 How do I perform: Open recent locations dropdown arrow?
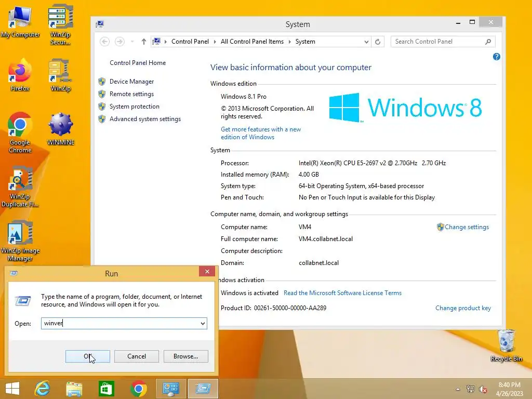pyautogui.click(x=132, y=42)
